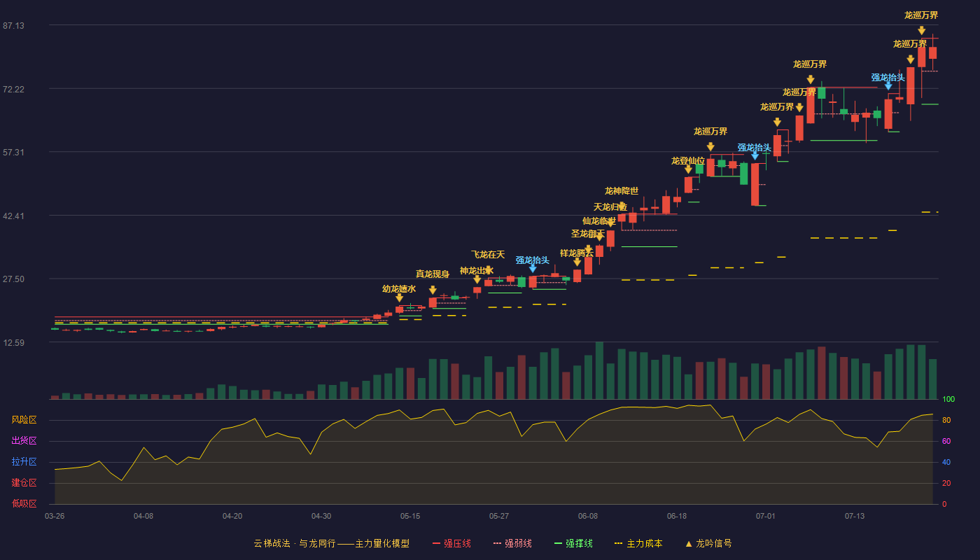Click the 06-18 date label
Viewport: 980px width, 560px height.
pyautogui.click(x=677, y=516)
